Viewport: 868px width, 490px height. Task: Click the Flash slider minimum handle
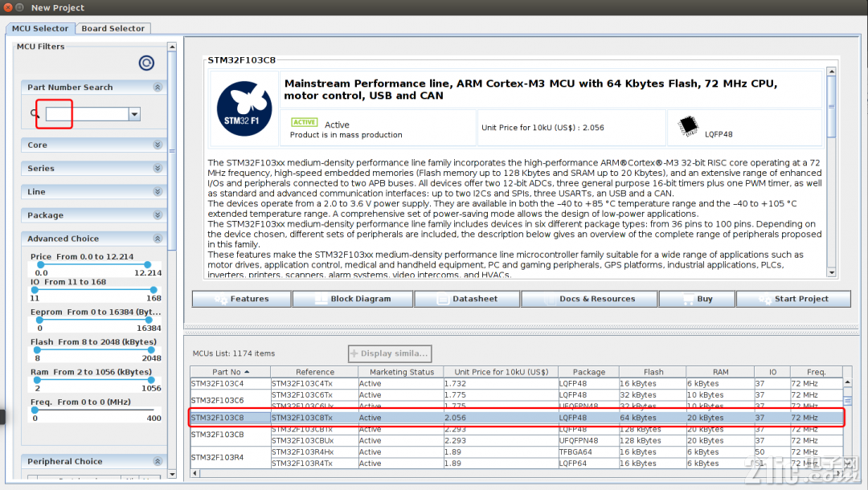(37, 350)
